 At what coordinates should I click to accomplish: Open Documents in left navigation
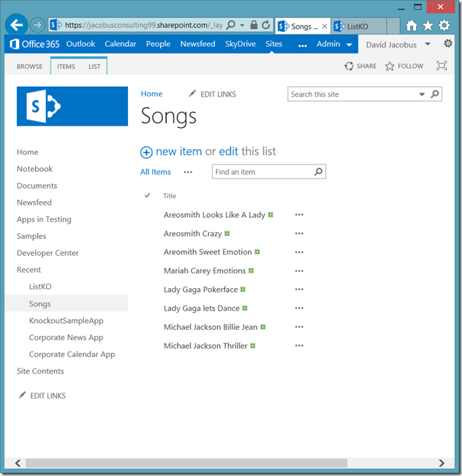click(37, 186)
